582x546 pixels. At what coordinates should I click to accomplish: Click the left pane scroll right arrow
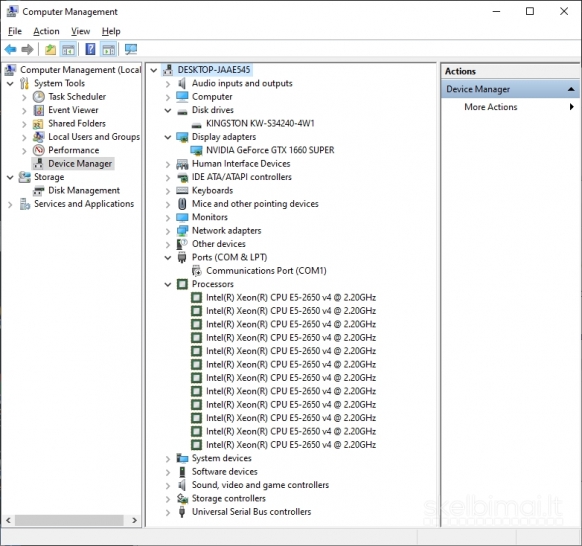(x=134, y=520)
